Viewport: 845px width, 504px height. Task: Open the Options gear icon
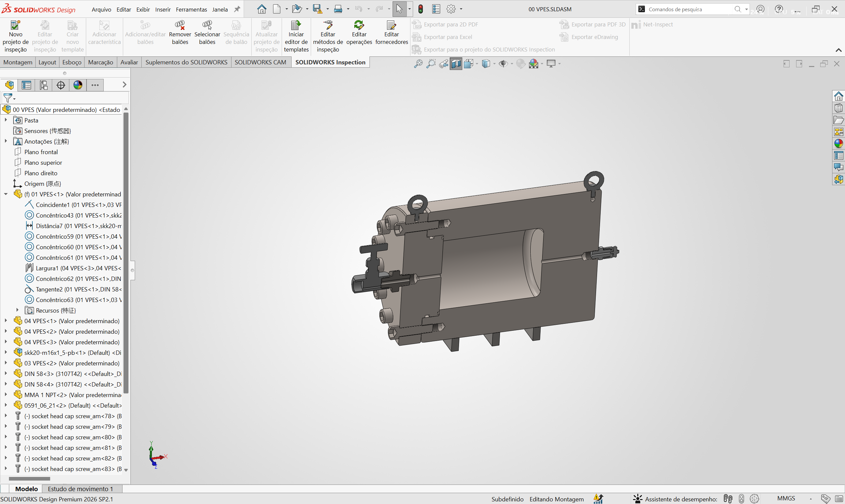(x=451, y=9)
